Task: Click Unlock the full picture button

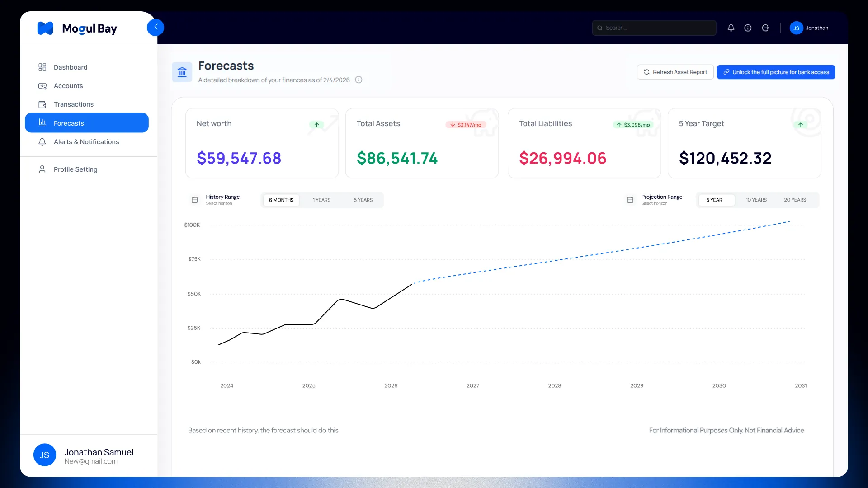Action: click(776, 72)
